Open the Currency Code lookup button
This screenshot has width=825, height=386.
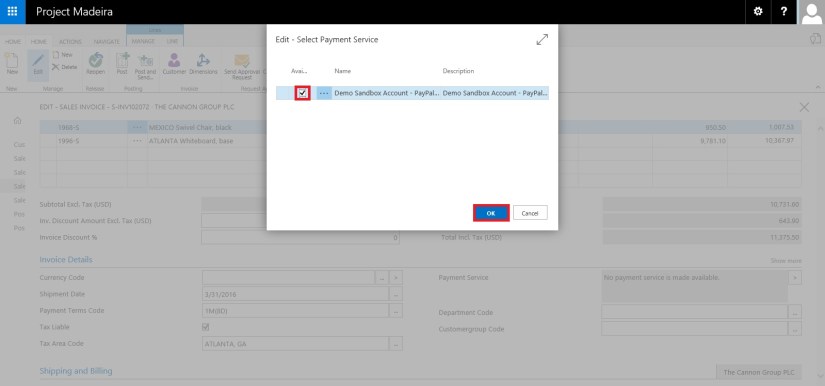tap(382, 278)
